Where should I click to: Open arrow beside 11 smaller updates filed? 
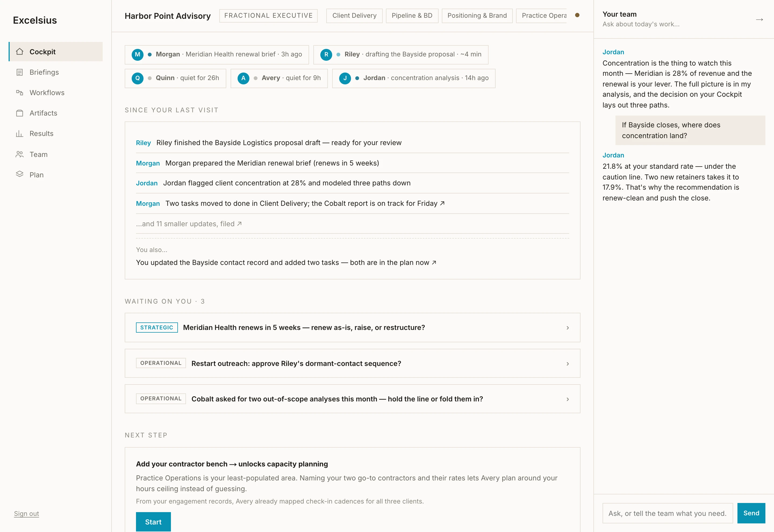[239, 224]
